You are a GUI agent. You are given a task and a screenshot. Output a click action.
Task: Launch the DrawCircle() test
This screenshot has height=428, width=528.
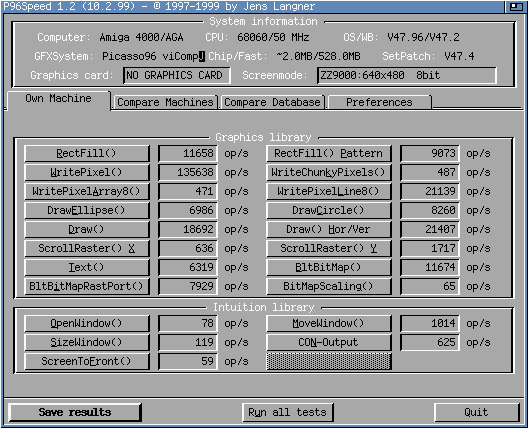(329, 210)
